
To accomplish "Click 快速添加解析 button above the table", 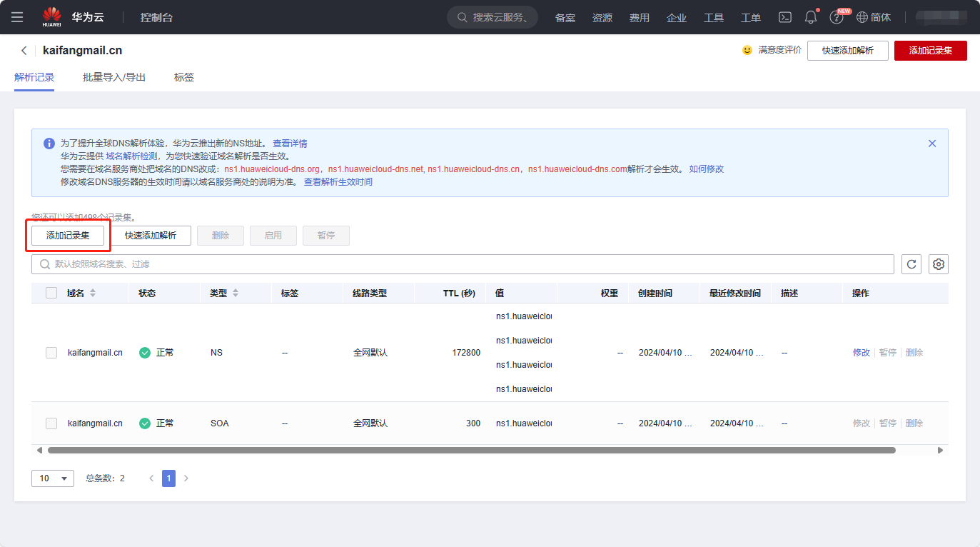I will 151,236.
